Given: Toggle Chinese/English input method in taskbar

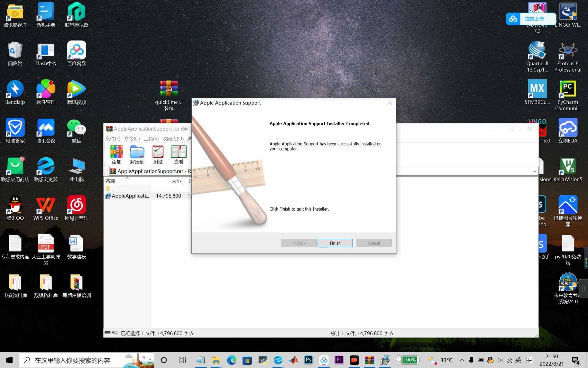Looking at the screenshot, I should click(517, 360).
